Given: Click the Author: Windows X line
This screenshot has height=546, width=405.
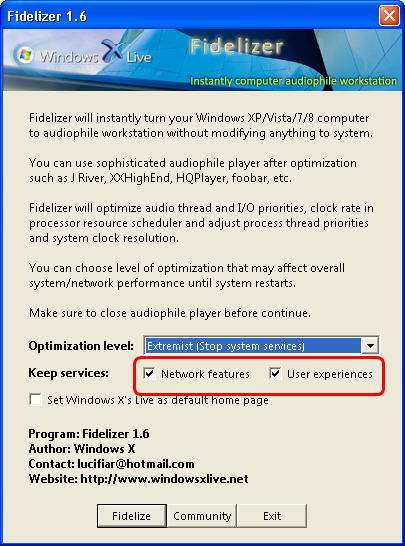Looking at the screenshot, I should point(82,449).
